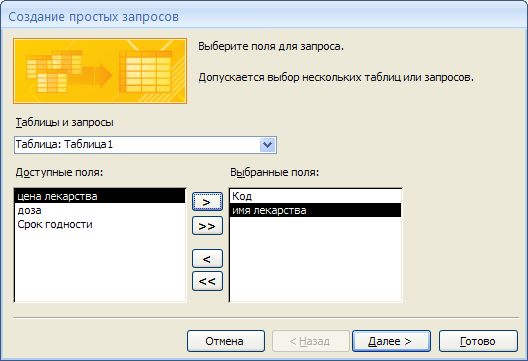Click the Далее > button
The width and height of the screenshot is (528, 361).
coord(391,341)
